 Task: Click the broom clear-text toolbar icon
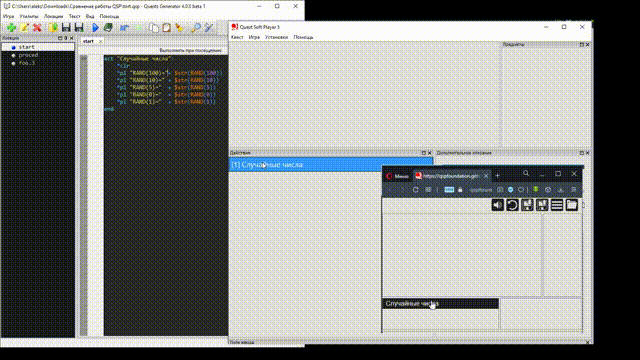tap(179, 27)
